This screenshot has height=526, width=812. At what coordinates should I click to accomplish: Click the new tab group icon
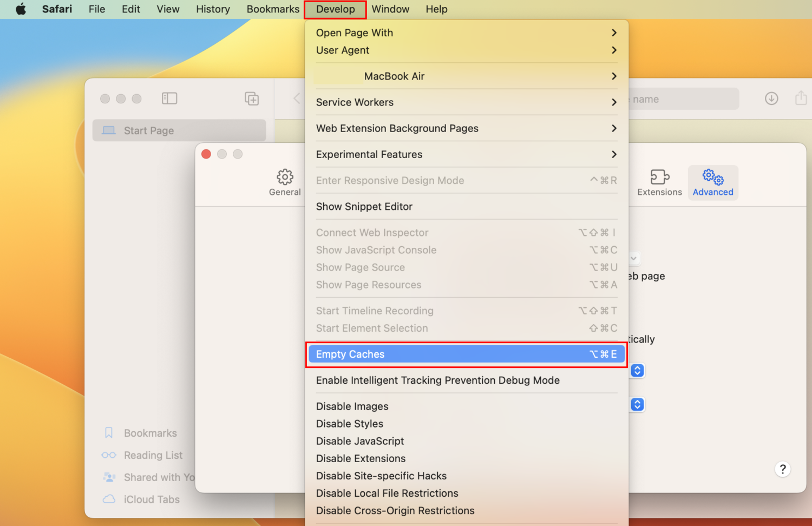(252, 98)
